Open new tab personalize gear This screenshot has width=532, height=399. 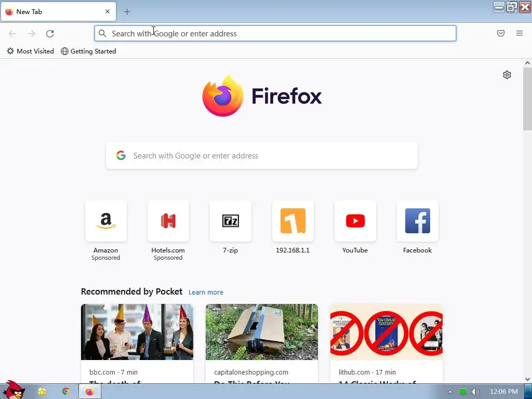(x=507, y=75)
